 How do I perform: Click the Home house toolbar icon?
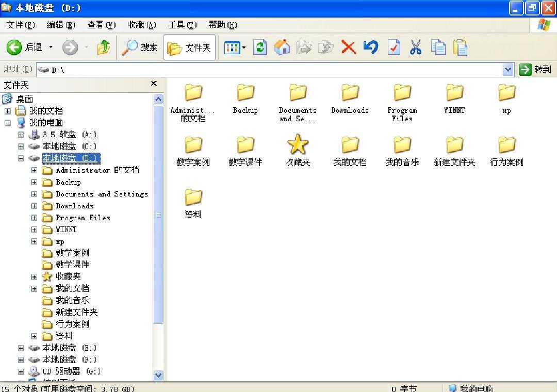tap(282, 47)
